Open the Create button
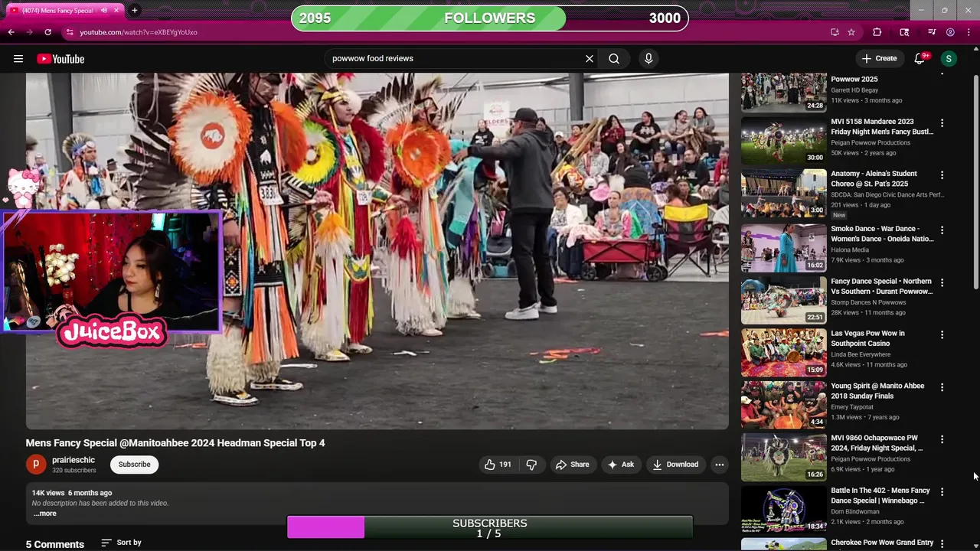This screenshot has height=551, width=980. (x=879, y=58)
